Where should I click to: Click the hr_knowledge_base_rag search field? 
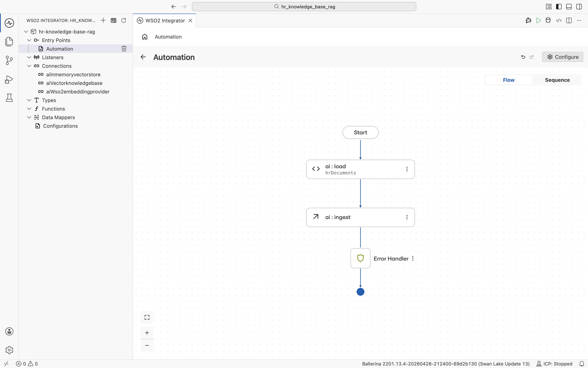304,7
